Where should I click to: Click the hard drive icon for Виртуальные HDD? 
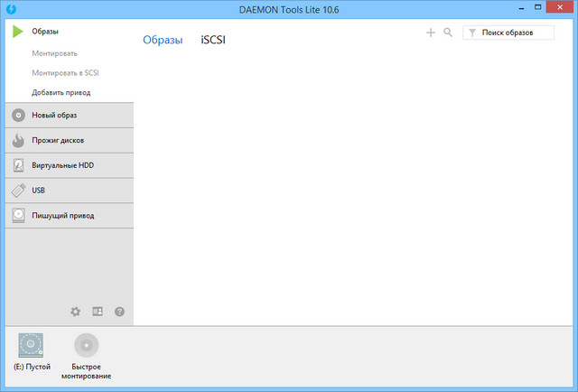(x=18, y=165)
